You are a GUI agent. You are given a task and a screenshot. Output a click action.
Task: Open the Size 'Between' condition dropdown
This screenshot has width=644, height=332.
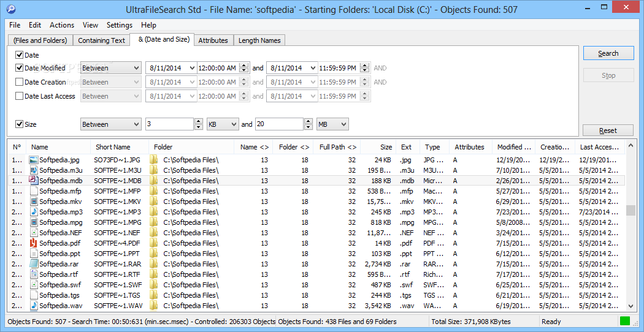click(111, 124)
